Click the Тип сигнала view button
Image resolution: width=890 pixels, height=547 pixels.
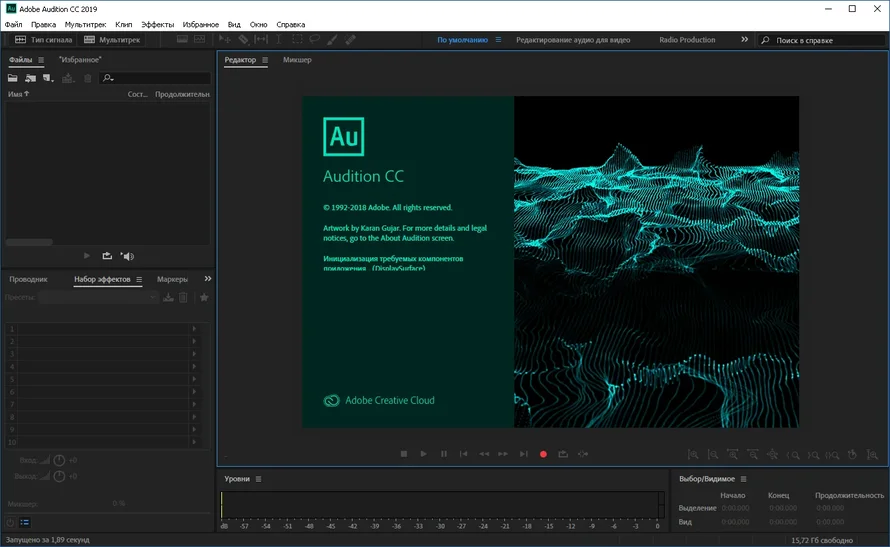pos(44,40)
